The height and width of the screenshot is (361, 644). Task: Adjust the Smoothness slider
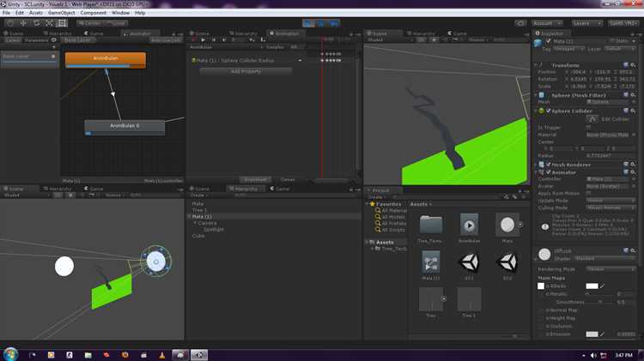click(600, 302)
